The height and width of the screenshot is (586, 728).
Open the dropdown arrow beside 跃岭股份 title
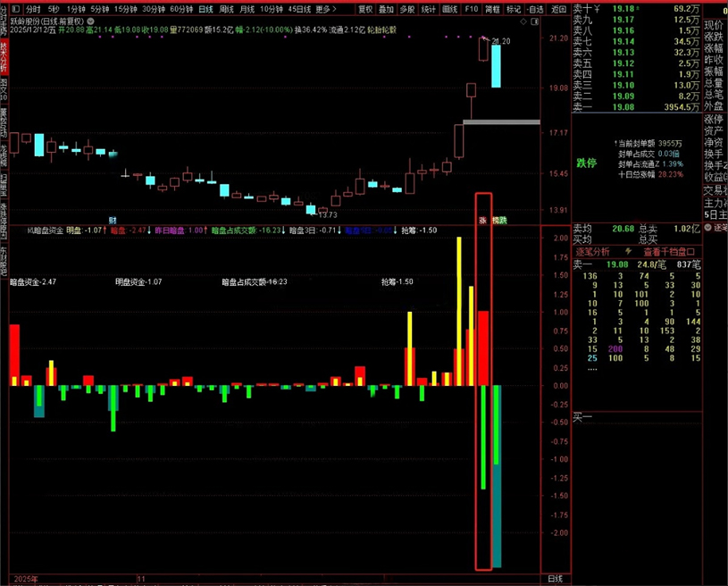(90, 21)
